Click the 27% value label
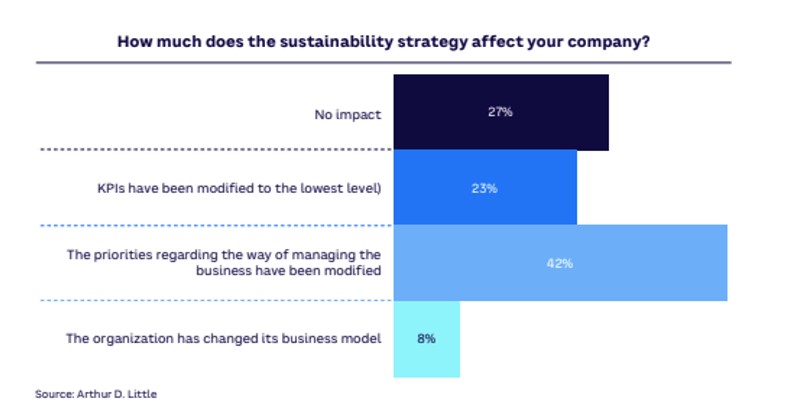The image size is (794, 419). [500, 112]
